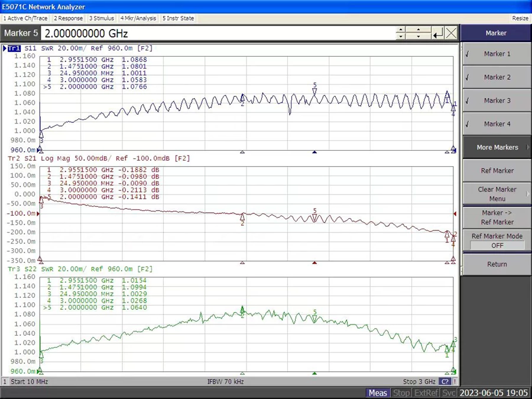Click the Stop status indicator in status bar
This screenshot has height=399, width=532.
401,392
